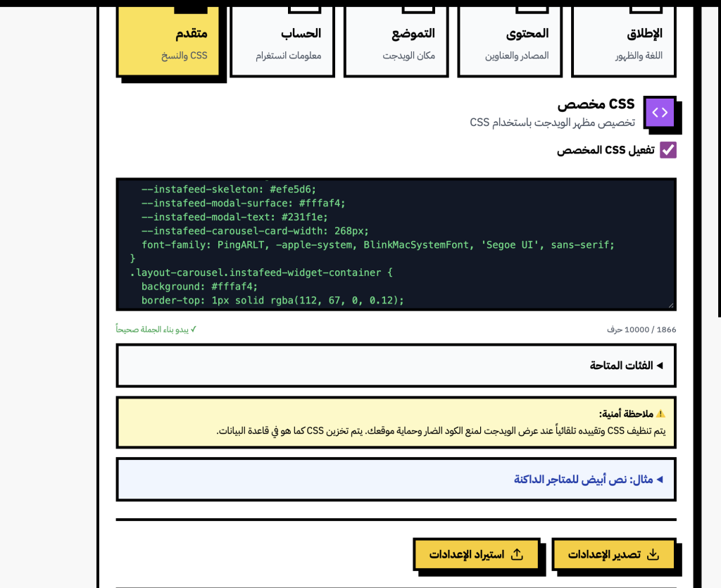The width and height of the screenshot is (721, 588).
Task: Click the purple code brackets icon
Action: point(660,112)
